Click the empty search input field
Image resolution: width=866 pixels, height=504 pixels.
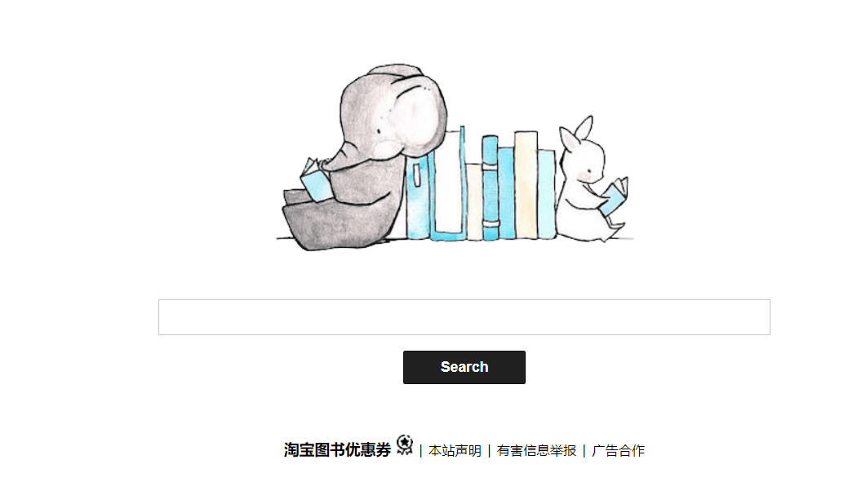pyautogui.click(x=464, y=317)
